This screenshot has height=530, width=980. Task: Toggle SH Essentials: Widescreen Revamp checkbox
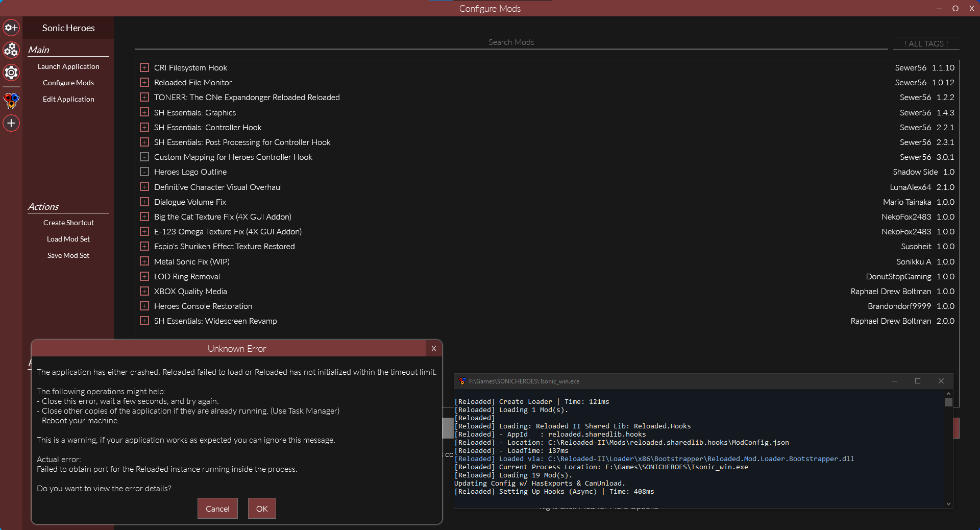point(144,321)
